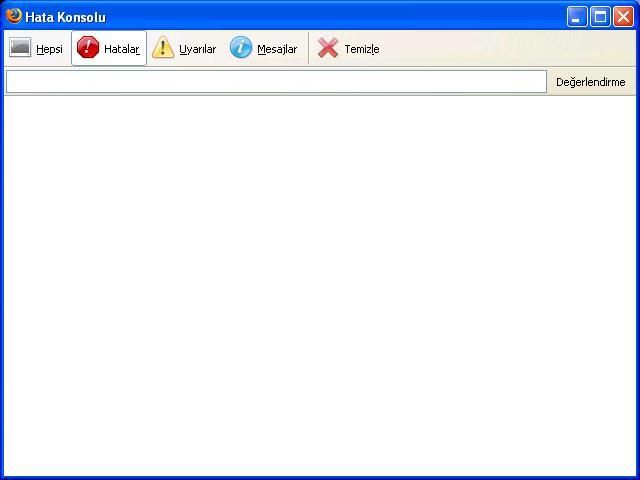This screenshot has width=640, height=480.
Task: Filter by the Uyarılar label
Action: tap(197, 49)
